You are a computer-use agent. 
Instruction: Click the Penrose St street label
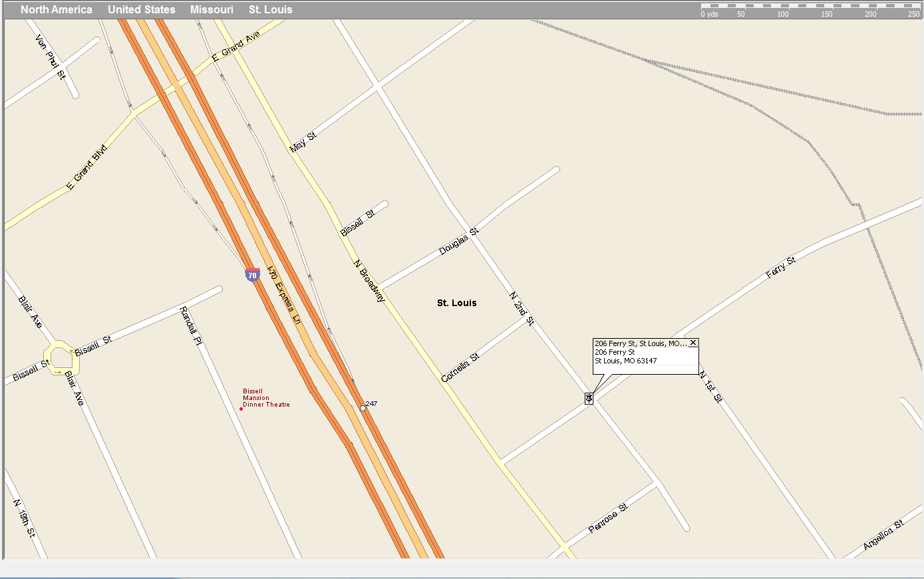click(608, 518)
